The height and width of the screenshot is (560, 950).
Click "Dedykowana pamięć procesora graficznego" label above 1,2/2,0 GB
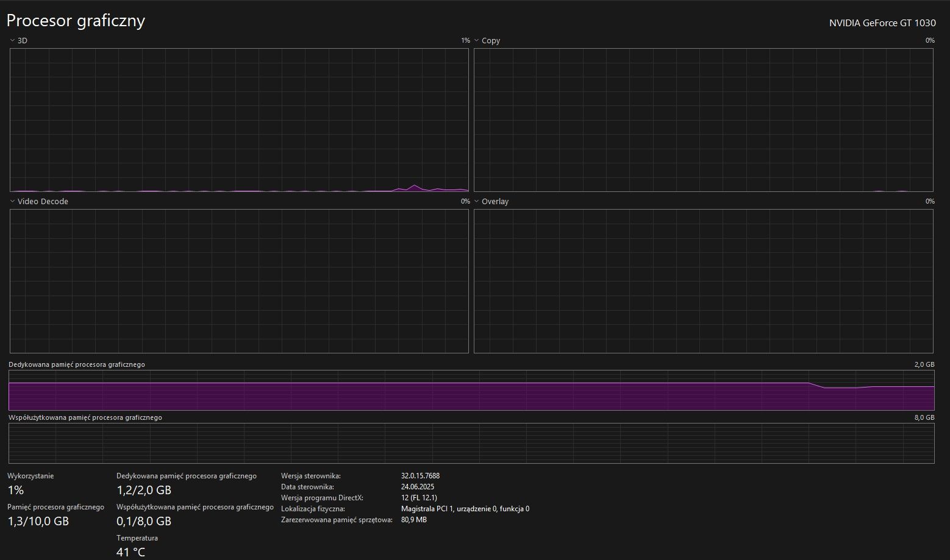pyautogui.click(x=187, y=476)
